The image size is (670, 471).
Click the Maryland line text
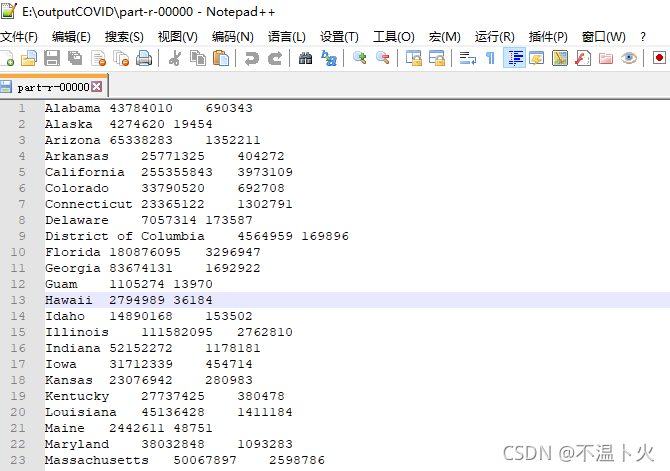pos(169,444)
